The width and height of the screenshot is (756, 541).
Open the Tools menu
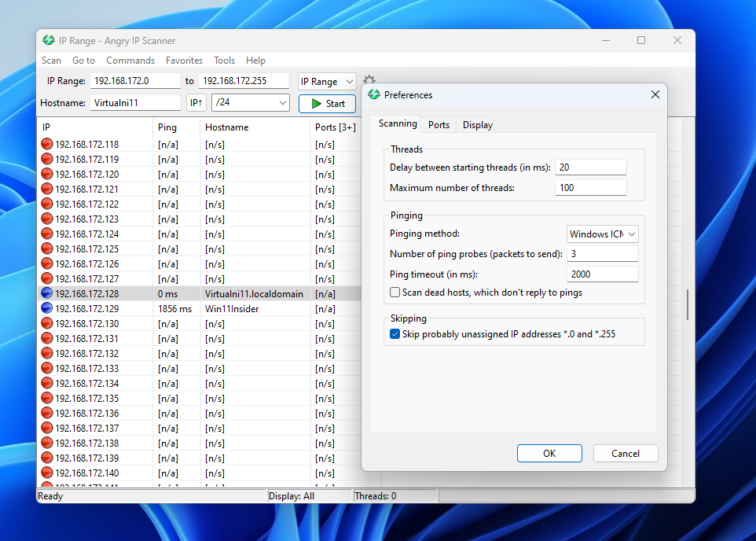[x=224, y=61]
